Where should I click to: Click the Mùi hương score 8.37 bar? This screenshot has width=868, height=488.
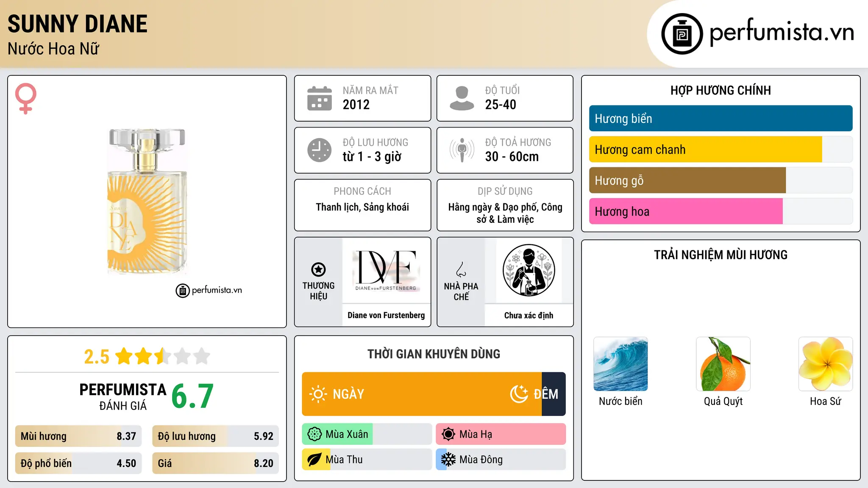pyautogui.click(x=78, y=436)
